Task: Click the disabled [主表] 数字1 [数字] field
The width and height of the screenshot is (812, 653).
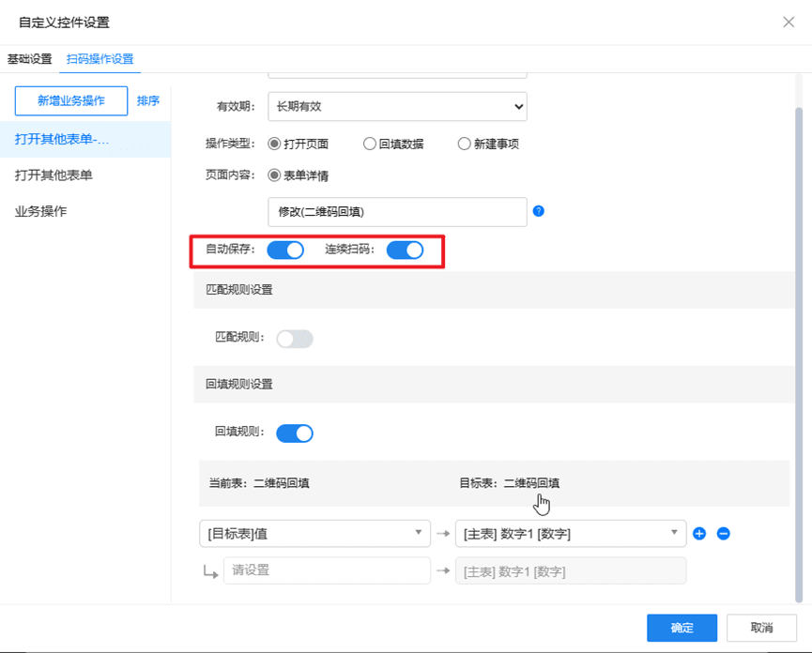Action: pyautogui.click(x=571, y=570)
